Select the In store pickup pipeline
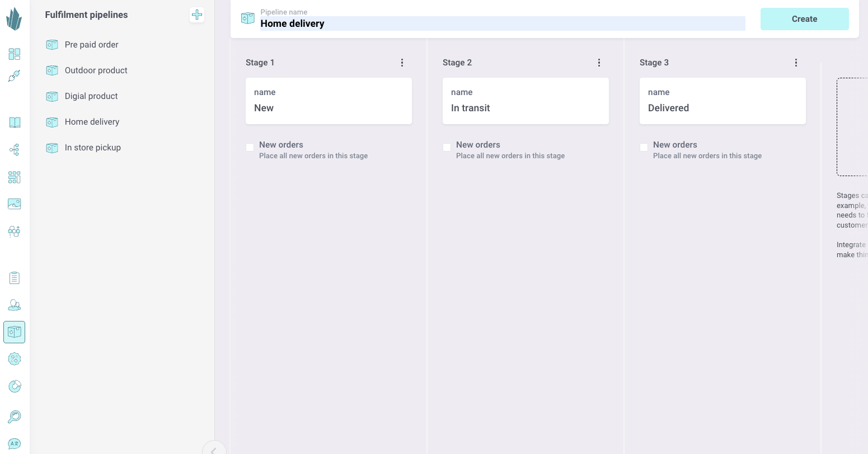 tap(92, 148)
